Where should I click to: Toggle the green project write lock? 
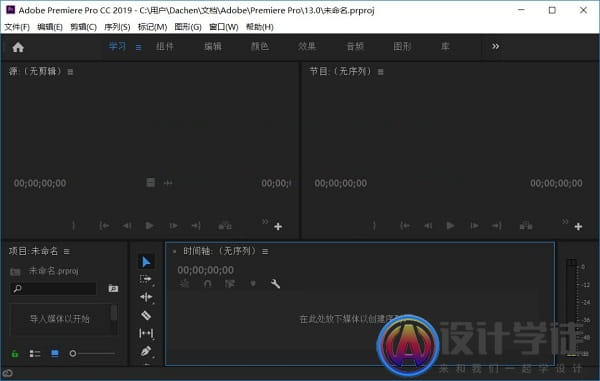(15, 353)
